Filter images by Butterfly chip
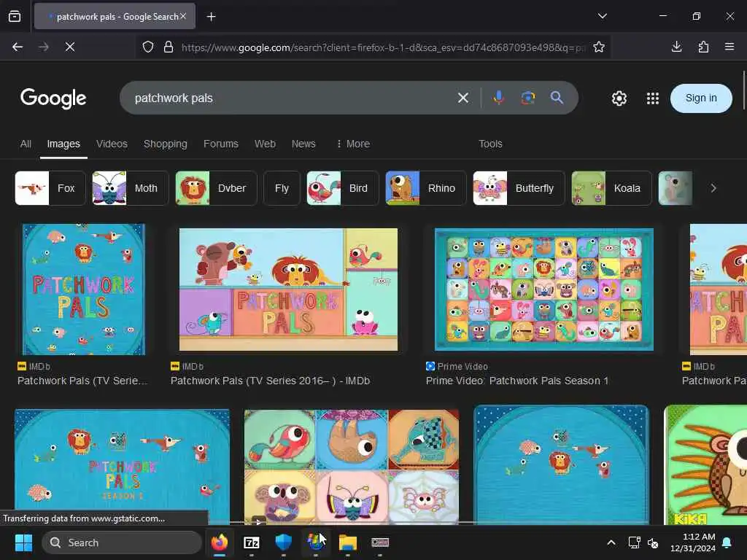Viewport: 747px width, 560px height. [519, 188]
